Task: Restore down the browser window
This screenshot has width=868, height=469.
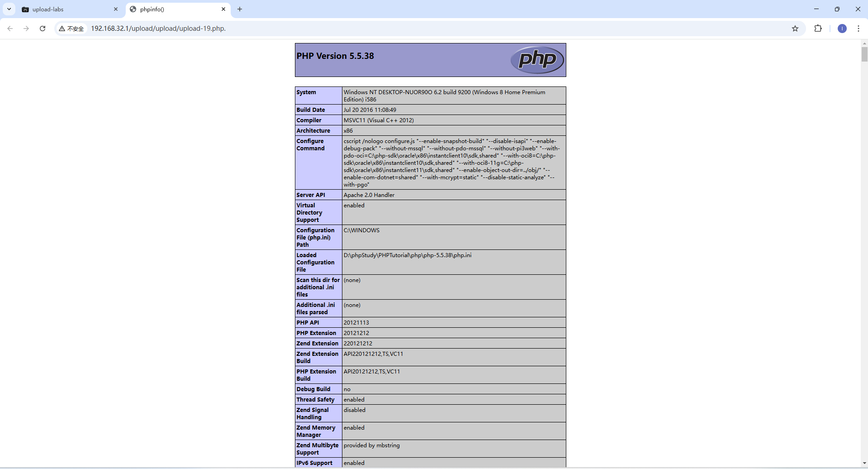Action: click(x=837, y=9)
